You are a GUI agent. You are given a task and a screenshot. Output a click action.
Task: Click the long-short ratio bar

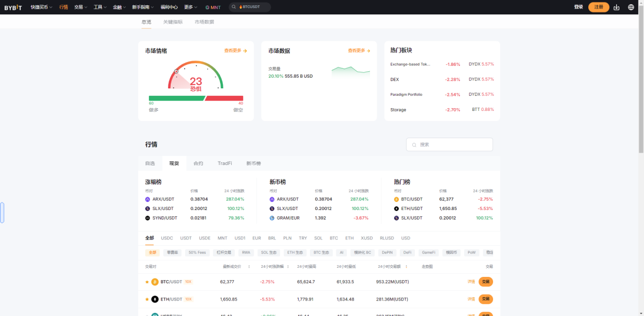pos(196,98)
